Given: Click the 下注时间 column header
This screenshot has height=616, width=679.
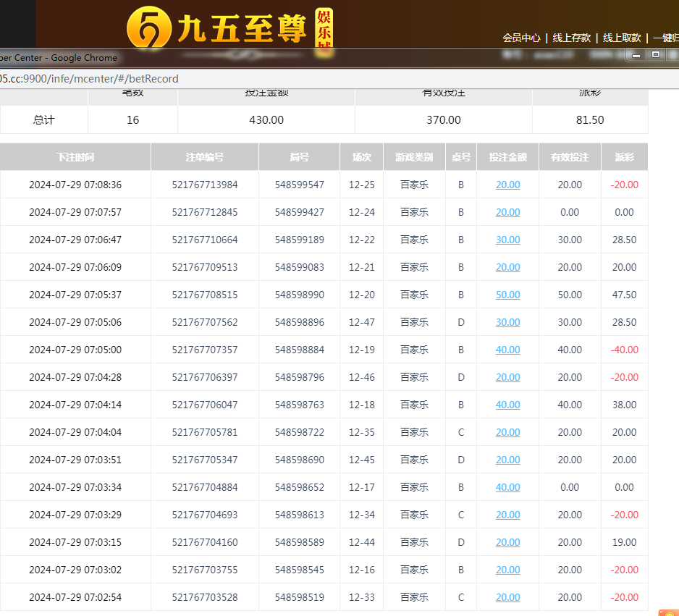Looking at the screenshot, I should tap(75, 157).
